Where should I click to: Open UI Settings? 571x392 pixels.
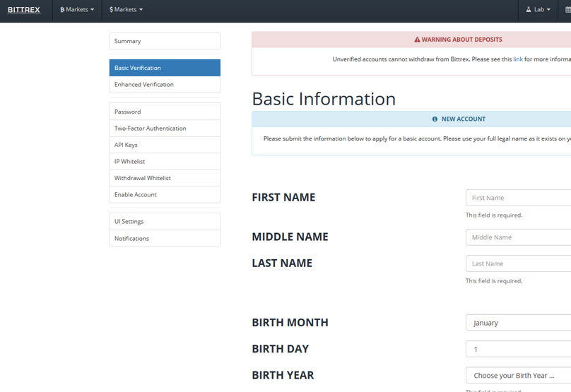[165, 221]
